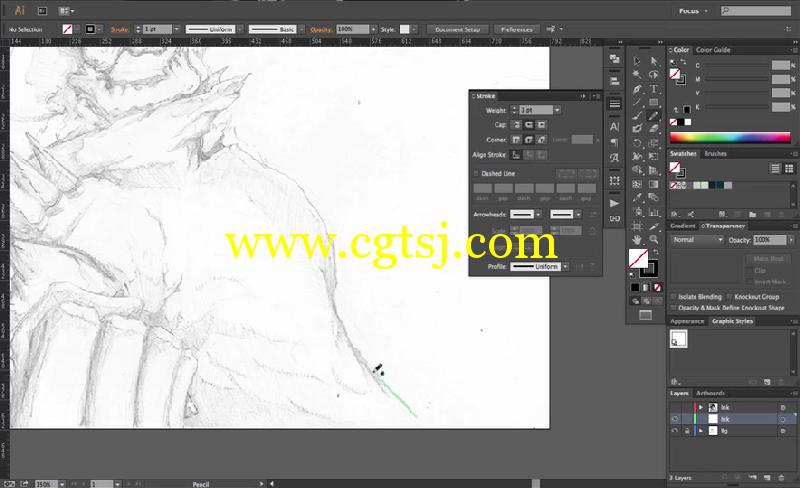This screenshot has height=488, width=800.
Task: Select the Blob Brush tool
Action: (x=637, y=129)
